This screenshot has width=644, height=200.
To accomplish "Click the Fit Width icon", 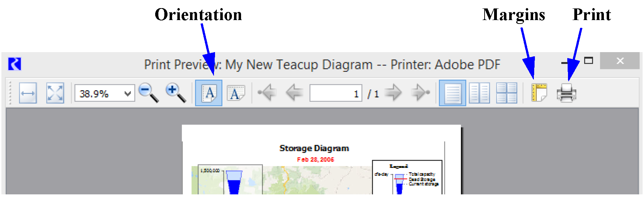I will 28,93.
